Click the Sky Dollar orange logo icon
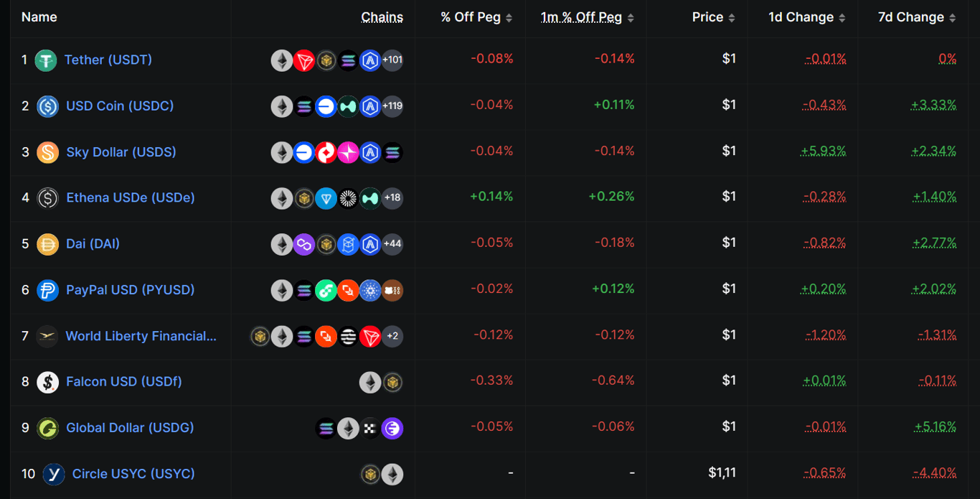Viewport: 980px width, 499px height. click(x=47, y=152)
